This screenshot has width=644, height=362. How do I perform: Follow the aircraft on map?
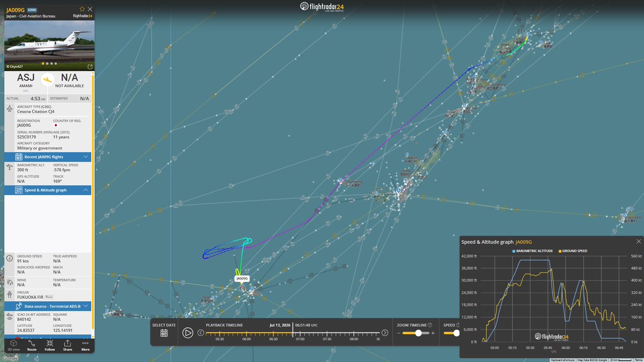(49, 345)
